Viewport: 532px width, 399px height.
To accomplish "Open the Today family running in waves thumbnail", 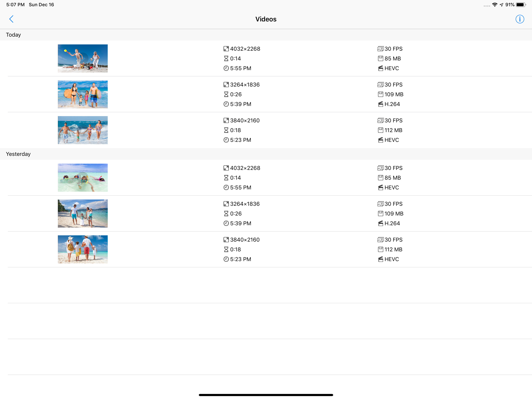I will click(x=83, y=130).
